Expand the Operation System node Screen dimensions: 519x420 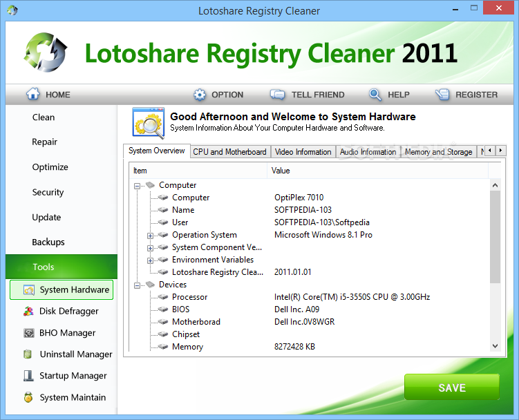pos(150,236)
